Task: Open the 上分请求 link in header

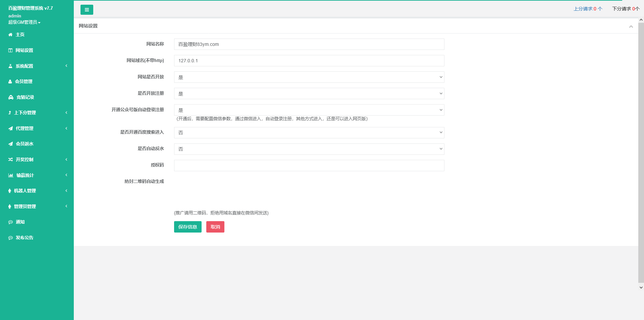Action: [x=588, y=9]
